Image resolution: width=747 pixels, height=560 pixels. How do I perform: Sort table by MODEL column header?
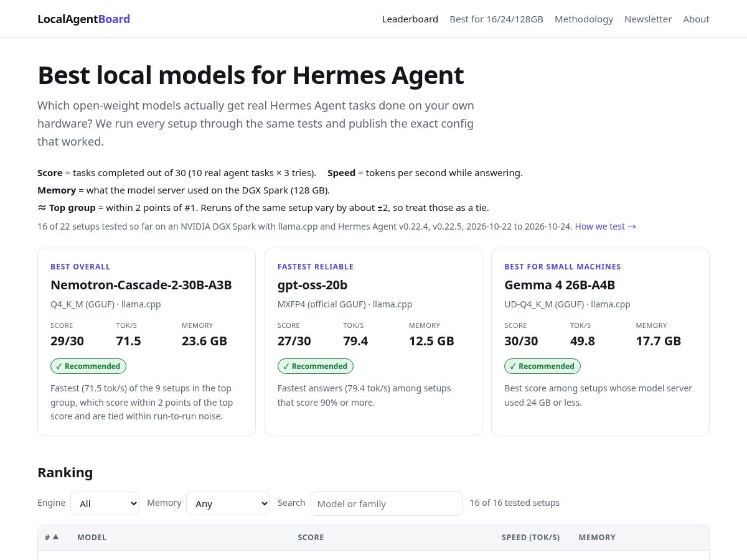(x=92, y=537)
